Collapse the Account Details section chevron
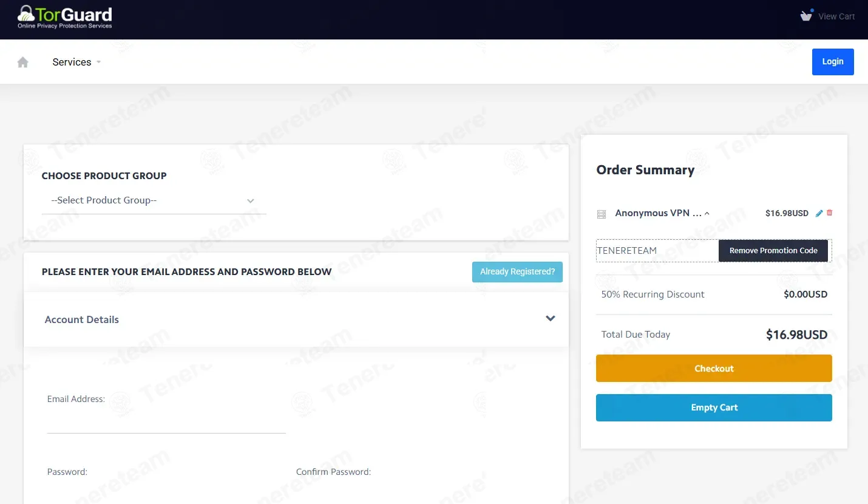 pyautogui.click(x=551, y=319)
